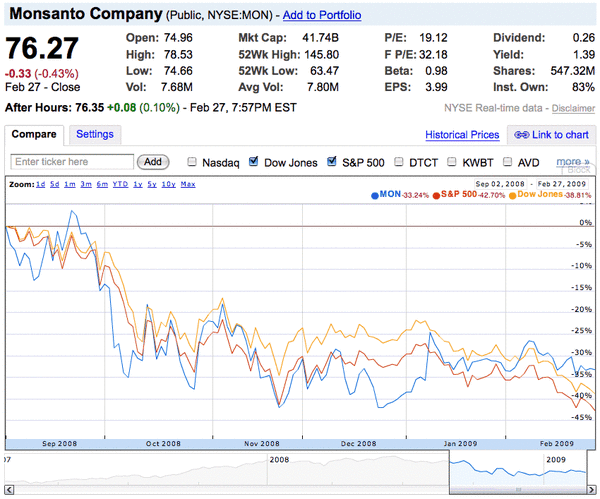Set chart zoom to 6m

(x=102, y=184)
